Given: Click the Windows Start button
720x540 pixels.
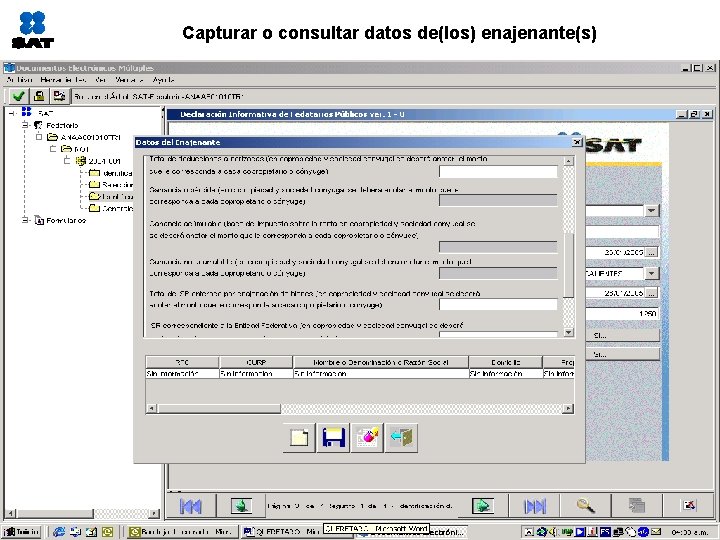Looking at the screenshot, I should 22,532.
